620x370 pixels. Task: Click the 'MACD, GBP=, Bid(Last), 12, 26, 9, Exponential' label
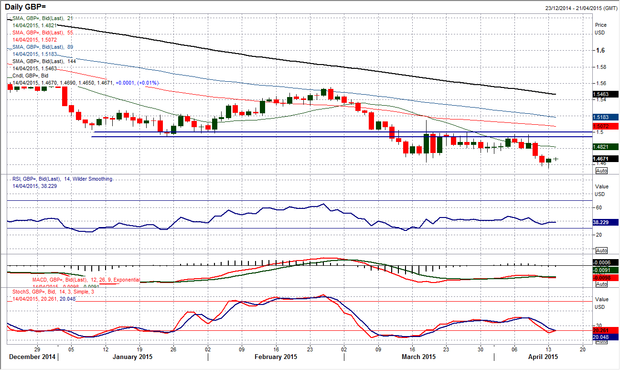coord(86,280)
